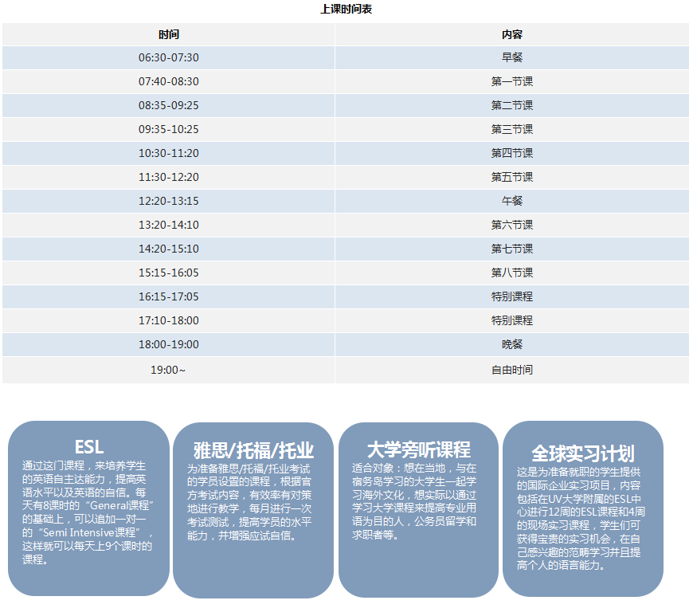The height and width of the screenshot is (616, 693).
Task: Click the 早餐 cell
Action: 512,57
